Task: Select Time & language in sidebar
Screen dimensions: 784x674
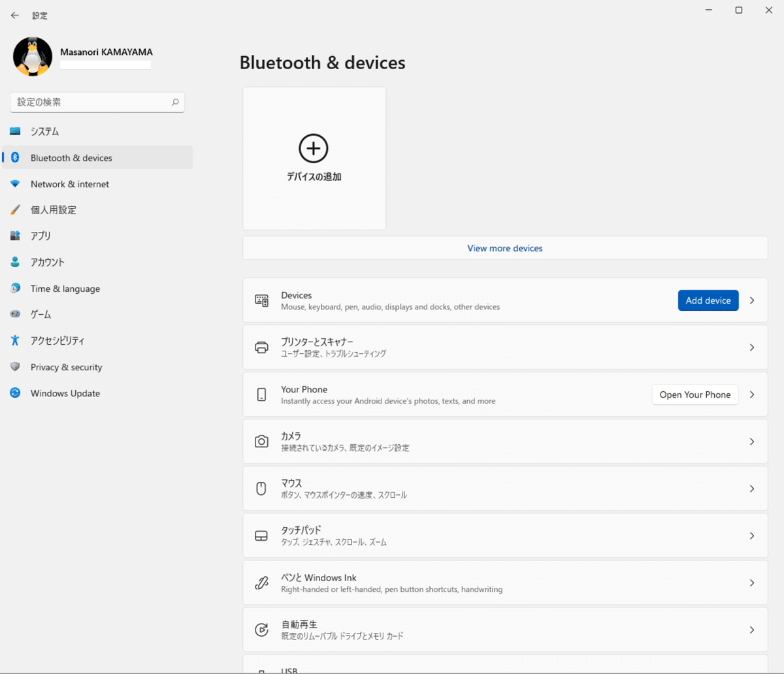Action: point(65,289)
